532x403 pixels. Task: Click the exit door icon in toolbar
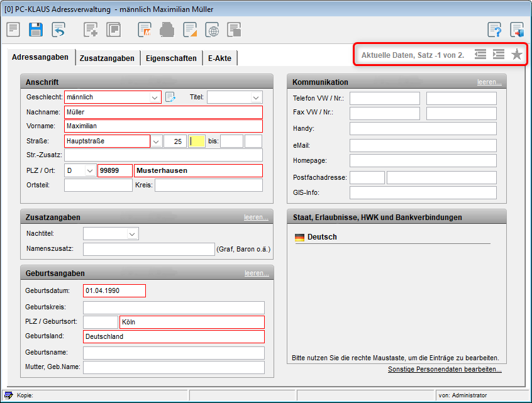tap(517, 30)
